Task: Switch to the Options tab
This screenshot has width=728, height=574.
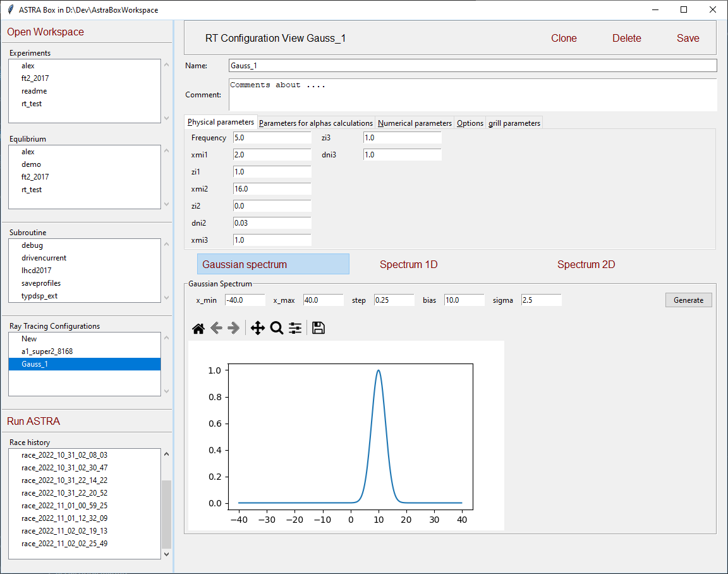Action: [x=470, y=123]
